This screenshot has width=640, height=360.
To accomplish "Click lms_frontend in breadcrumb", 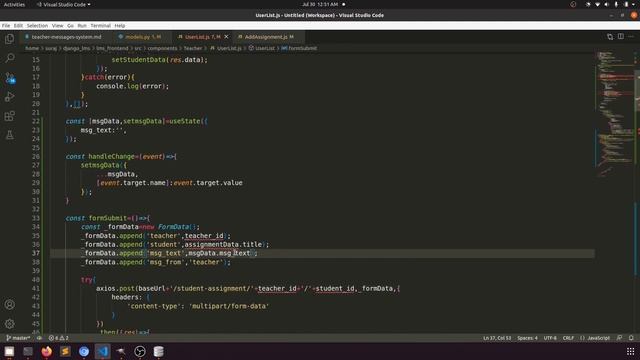I will point(112,48).
